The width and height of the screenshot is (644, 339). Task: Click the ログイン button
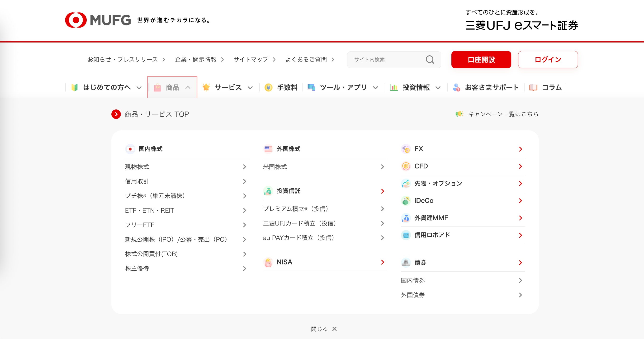pos(548,60)
